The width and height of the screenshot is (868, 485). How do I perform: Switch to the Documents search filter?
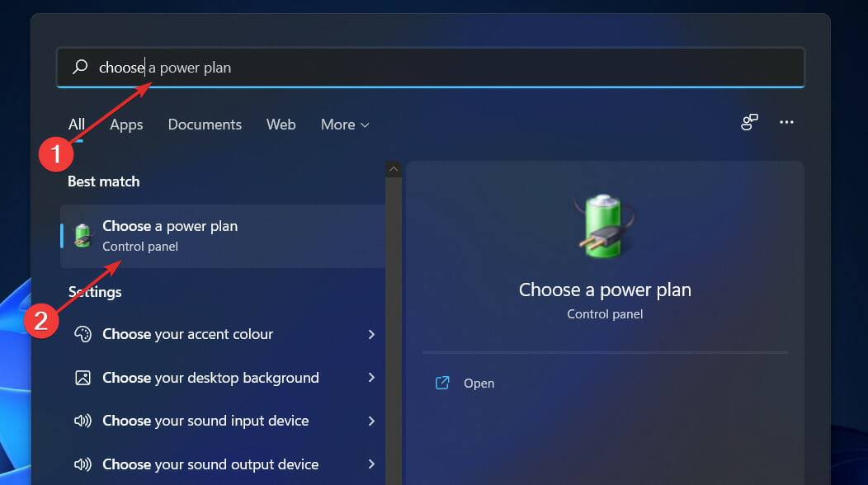205,124
